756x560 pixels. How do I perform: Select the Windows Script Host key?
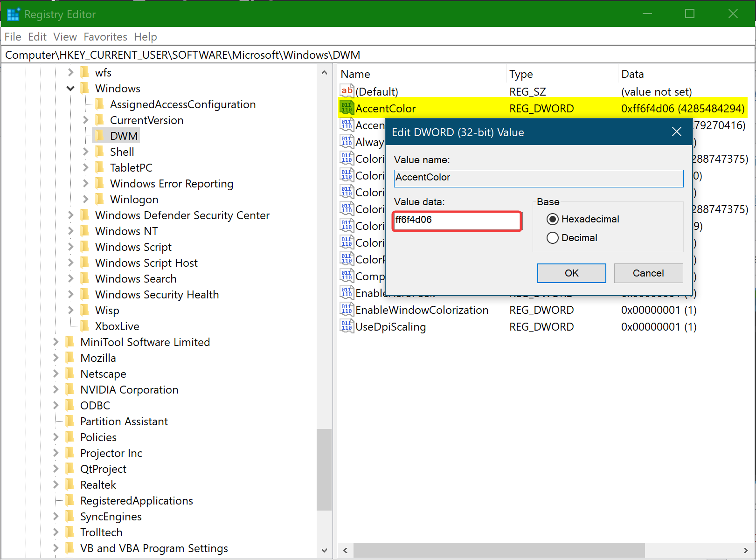pos(146,263)
